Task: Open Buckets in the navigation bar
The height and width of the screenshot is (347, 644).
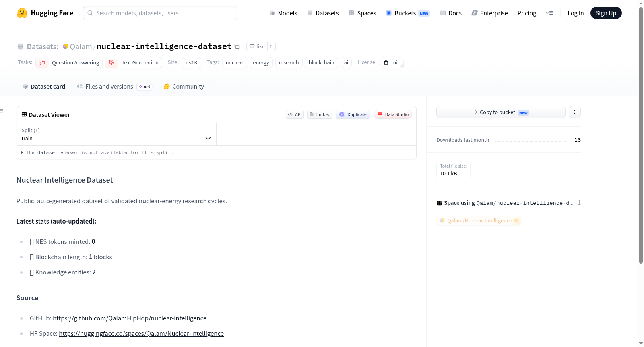Action: (408, 13)
